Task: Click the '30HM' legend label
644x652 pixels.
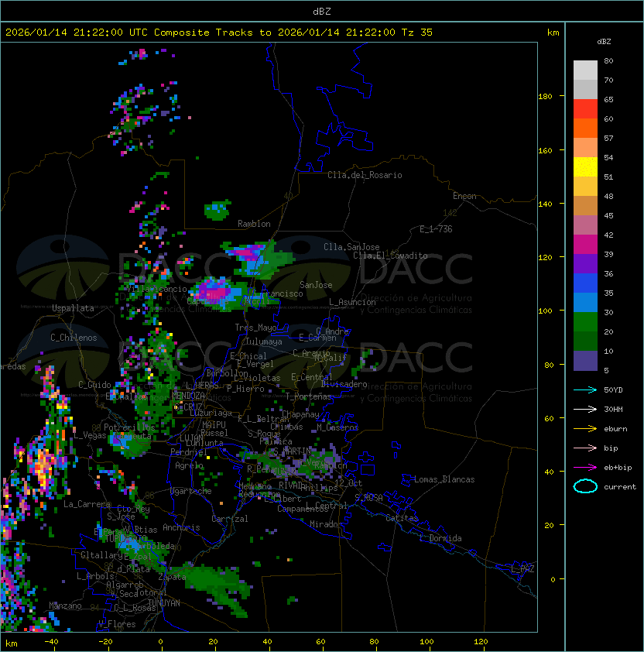Action: 613,410
